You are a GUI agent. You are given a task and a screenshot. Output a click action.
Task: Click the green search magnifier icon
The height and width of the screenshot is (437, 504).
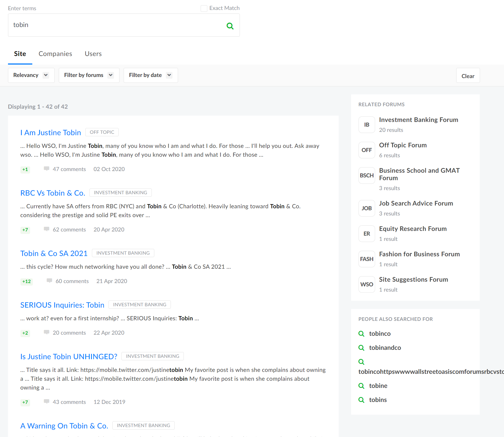[x=230, y=26]
